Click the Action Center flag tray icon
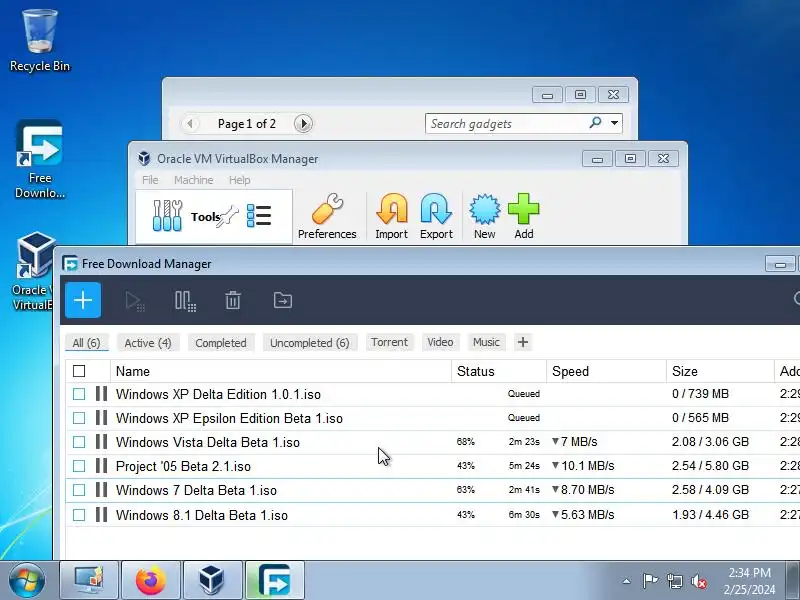The width and height of the screenshot is (800, 600). click(650, 581)
